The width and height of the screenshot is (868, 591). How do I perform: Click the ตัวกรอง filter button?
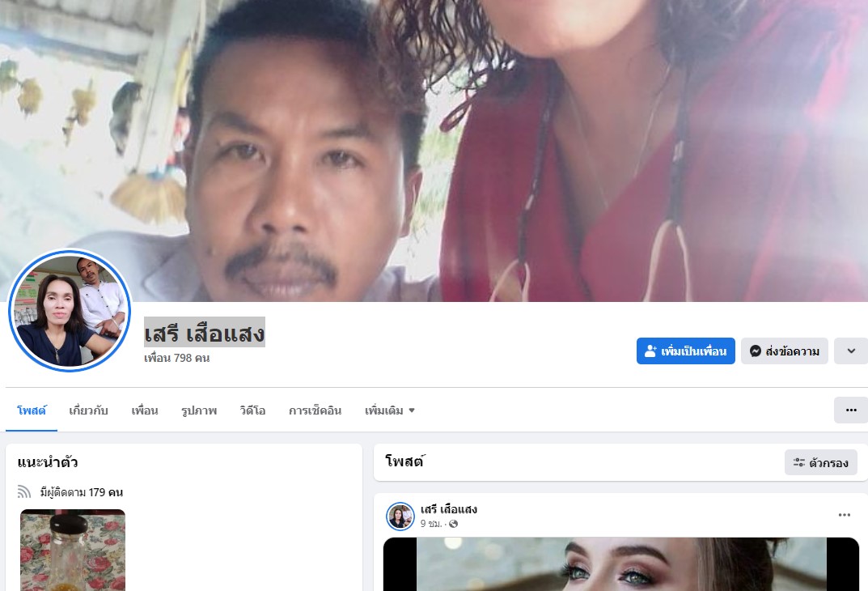coord(821,462)
